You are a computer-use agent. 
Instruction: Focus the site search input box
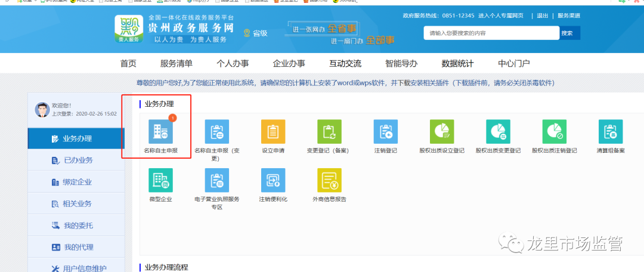[x=491, y=33]
